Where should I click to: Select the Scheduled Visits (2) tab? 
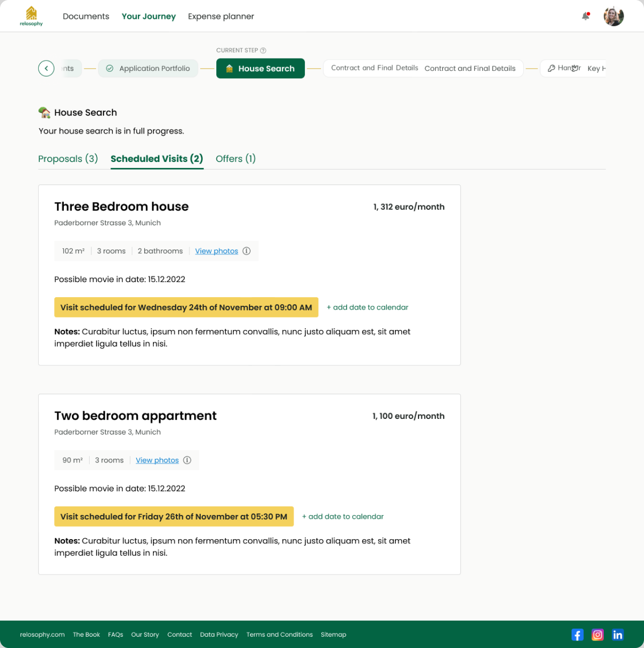tap(157, 159)
